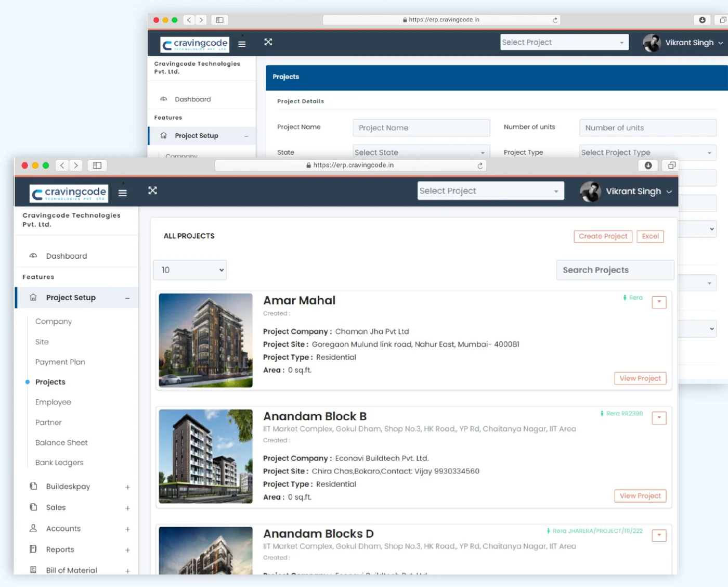This screenshot has height=587, width=728.
Task: Click front browser address bar URL
Action: (354, 165)
